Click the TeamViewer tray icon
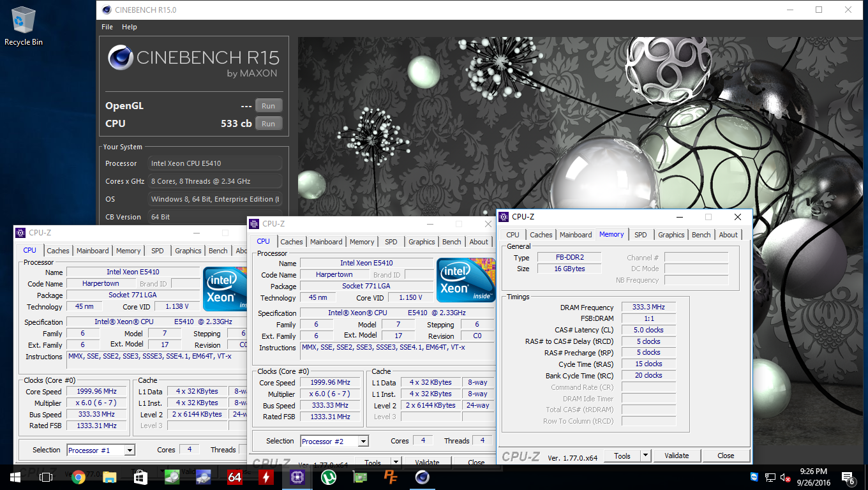The image size is (868, 490). click(x=755, y=477)
